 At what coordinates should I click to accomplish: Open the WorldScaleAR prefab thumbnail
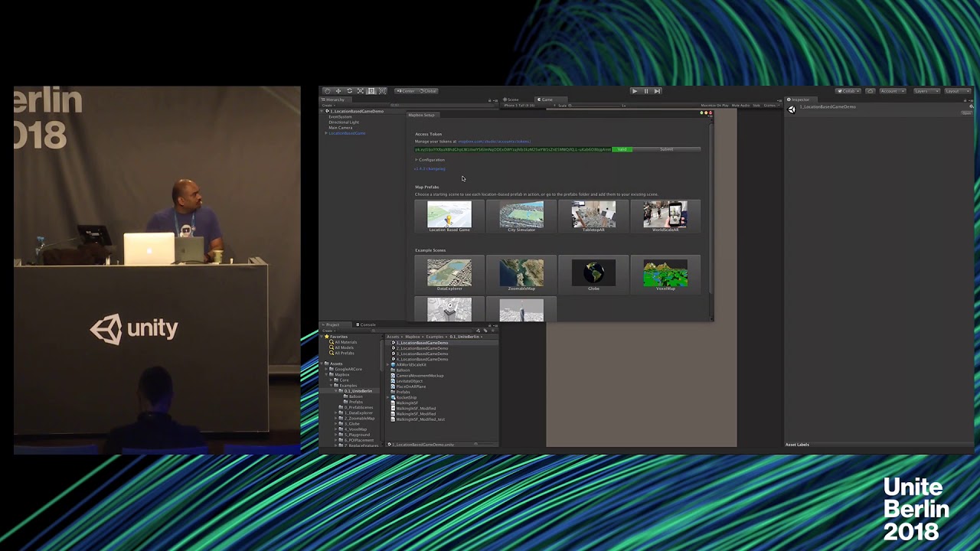click(x=665, y=217)
